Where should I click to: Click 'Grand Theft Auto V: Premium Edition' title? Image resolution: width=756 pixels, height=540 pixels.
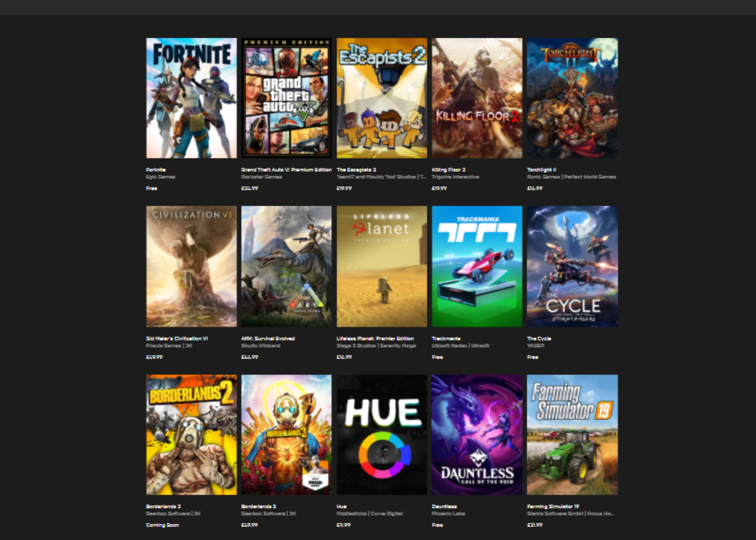pos(286,170)
